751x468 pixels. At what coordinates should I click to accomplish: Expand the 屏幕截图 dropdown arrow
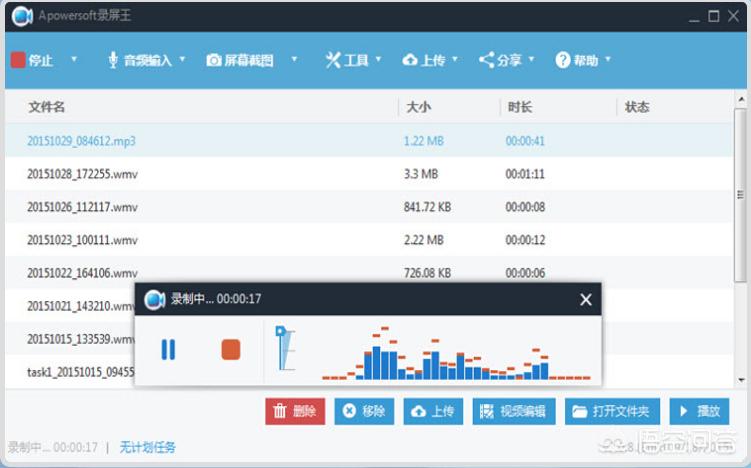click(x=294, y=60)
